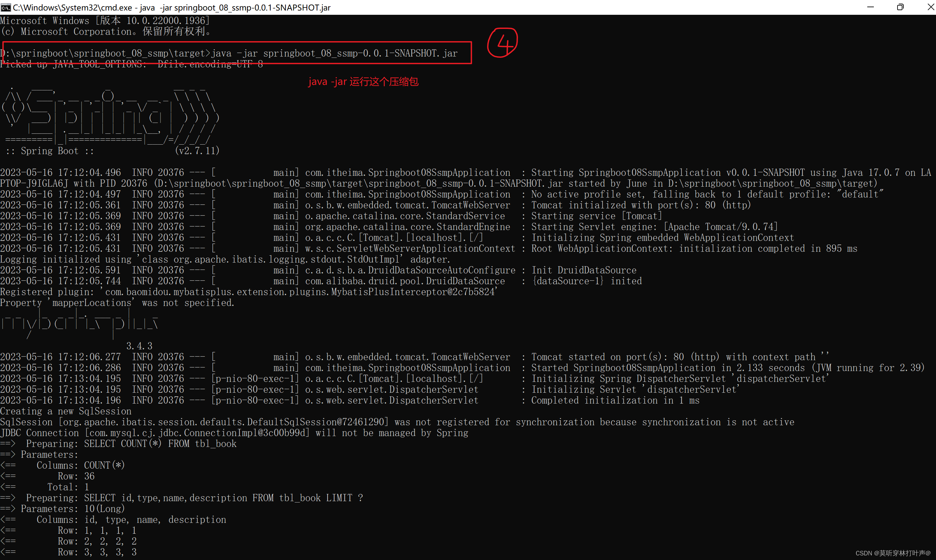Click the 'w.s.c.ServletWebServerApplicationContext' logger name
The image size is (936, 560).
[x=410, y=248]
